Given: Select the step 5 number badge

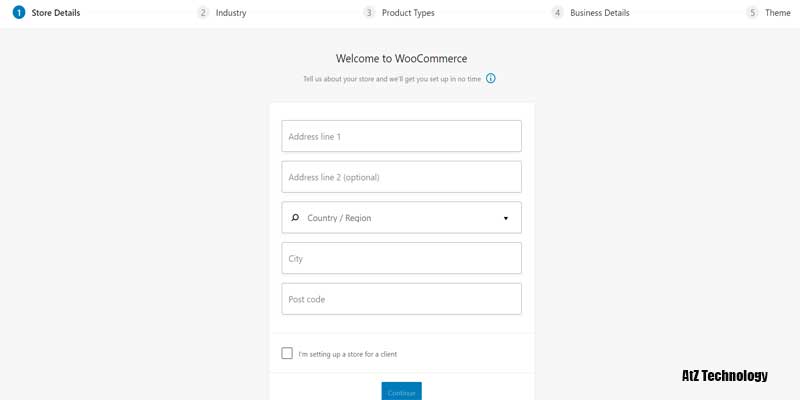Looking at the screenshot, I should tap(752, 13).
